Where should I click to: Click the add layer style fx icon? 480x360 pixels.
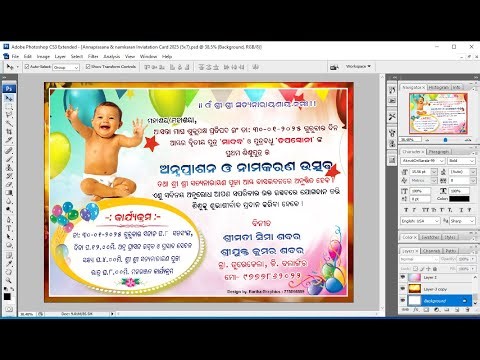(x=417, y=310)
